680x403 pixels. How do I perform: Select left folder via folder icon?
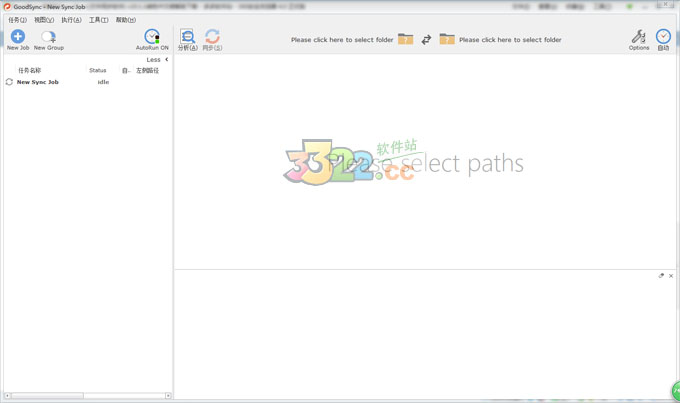pos(405,39)
